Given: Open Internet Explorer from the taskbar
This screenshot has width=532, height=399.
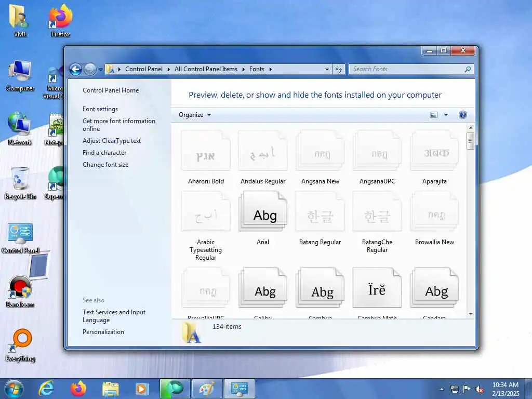Looking at the screenshot, I should click(x=46, y=389).
